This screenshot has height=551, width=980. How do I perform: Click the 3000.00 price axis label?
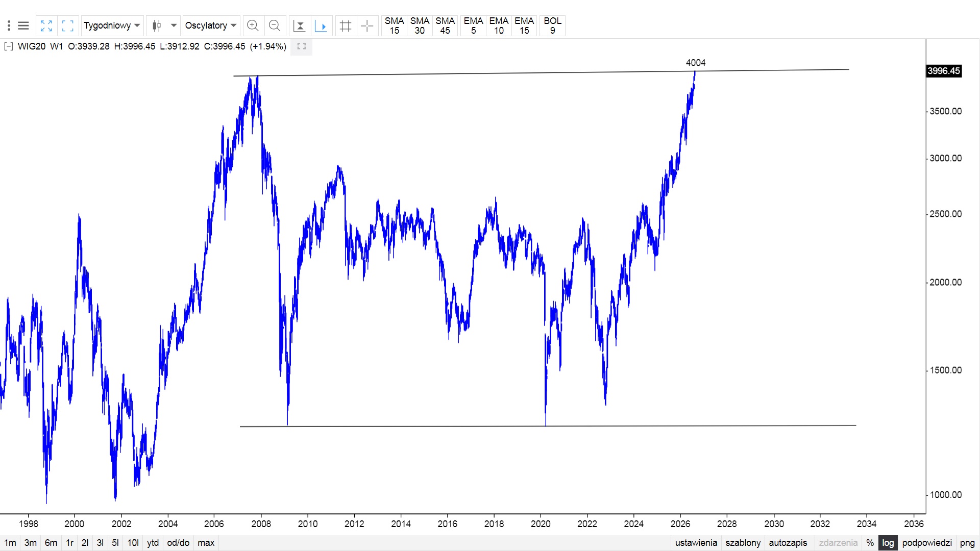tap(946, 158)
